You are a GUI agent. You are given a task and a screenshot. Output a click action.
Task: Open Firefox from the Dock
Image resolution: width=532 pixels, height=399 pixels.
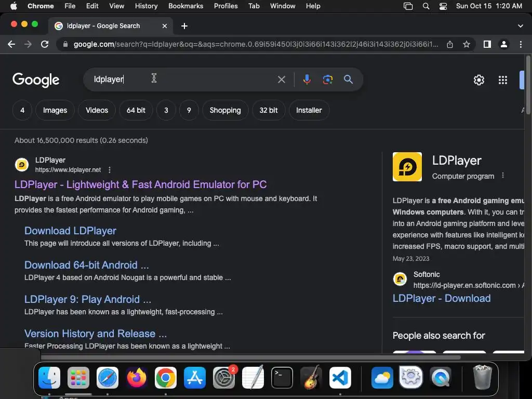click(137, 378)
